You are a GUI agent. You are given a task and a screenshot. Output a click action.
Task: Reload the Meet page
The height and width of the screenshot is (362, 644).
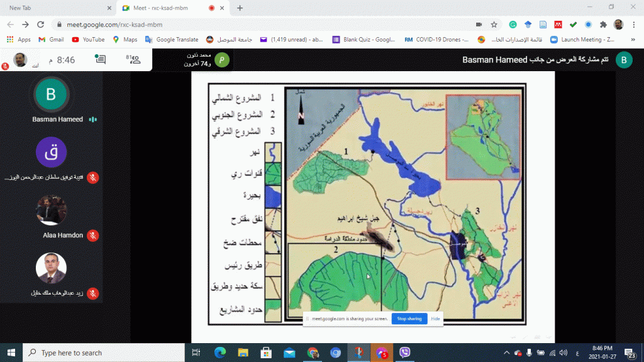pyautogui.click(x=41, y=25)
